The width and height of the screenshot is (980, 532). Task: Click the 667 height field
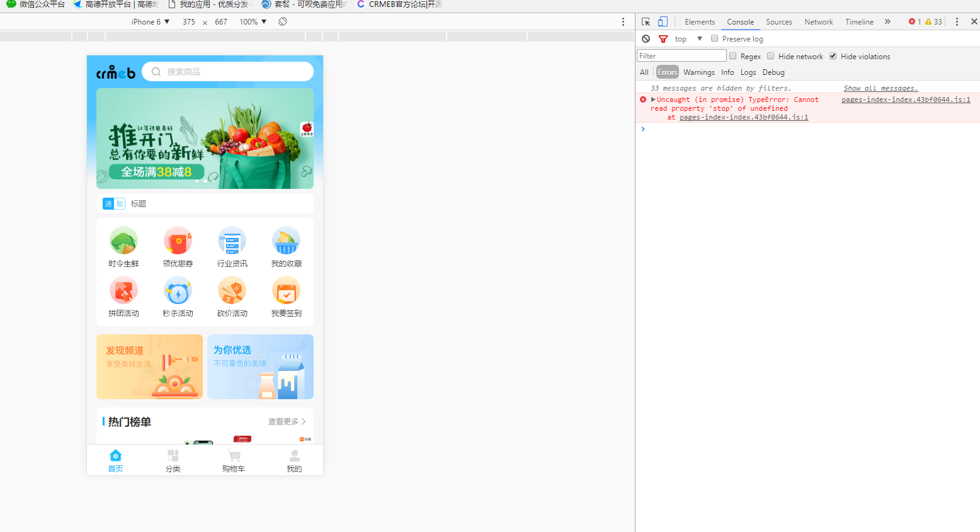click(x=221, y=21)
